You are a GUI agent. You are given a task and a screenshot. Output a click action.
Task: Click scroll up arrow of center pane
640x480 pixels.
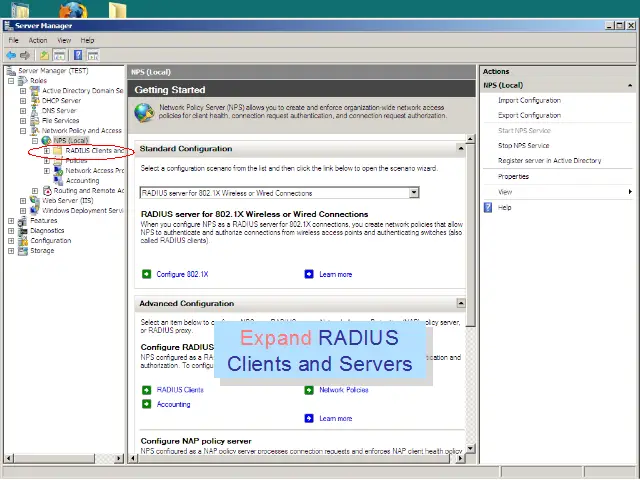470,139
